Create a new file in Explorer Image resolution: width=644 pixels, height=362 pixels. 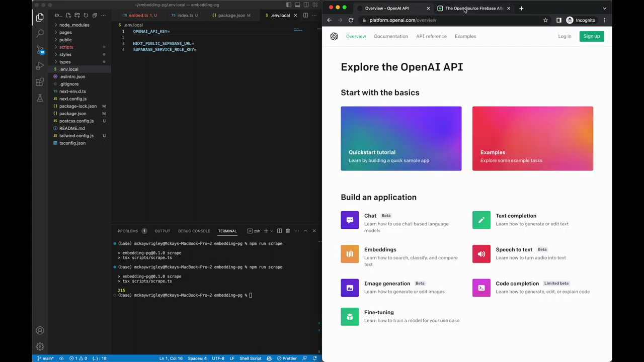pyautogui.click(x=68, y=15)
